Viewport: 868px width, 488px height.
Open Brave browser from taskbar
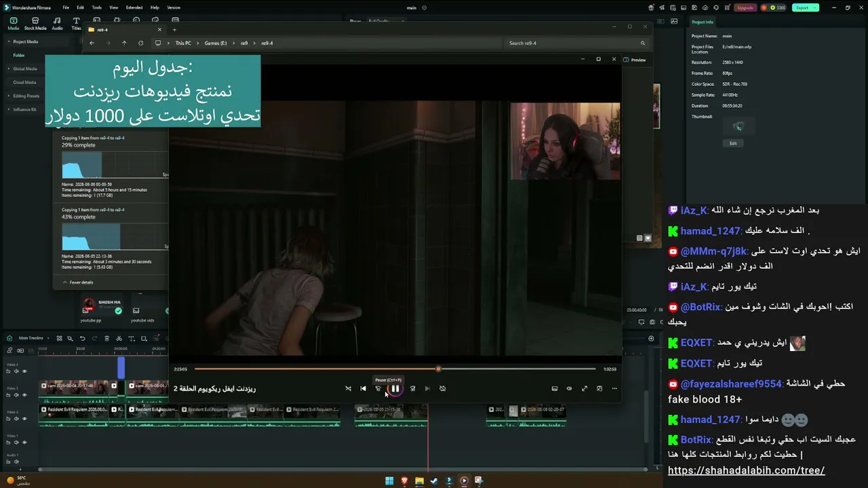404,481
